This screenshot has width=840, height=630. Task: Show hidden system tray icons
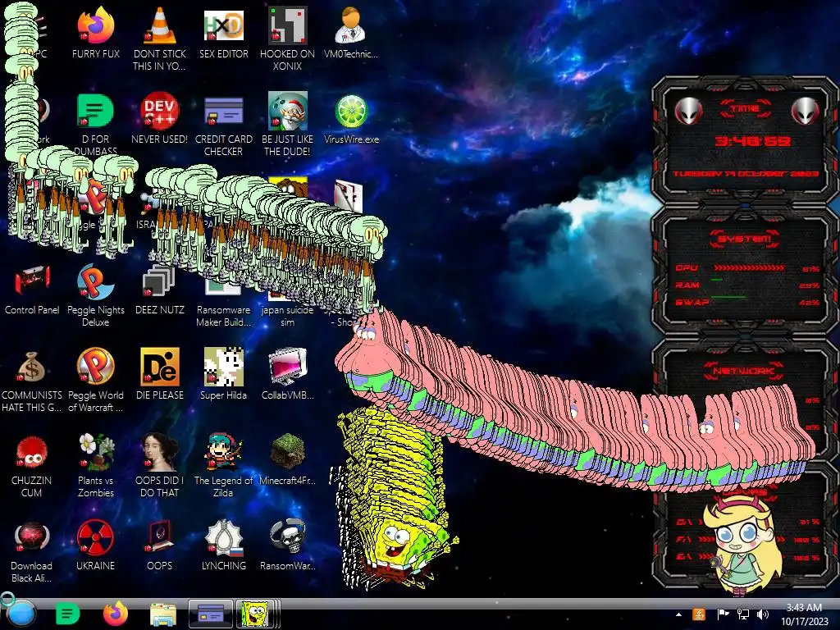(678, 614)
